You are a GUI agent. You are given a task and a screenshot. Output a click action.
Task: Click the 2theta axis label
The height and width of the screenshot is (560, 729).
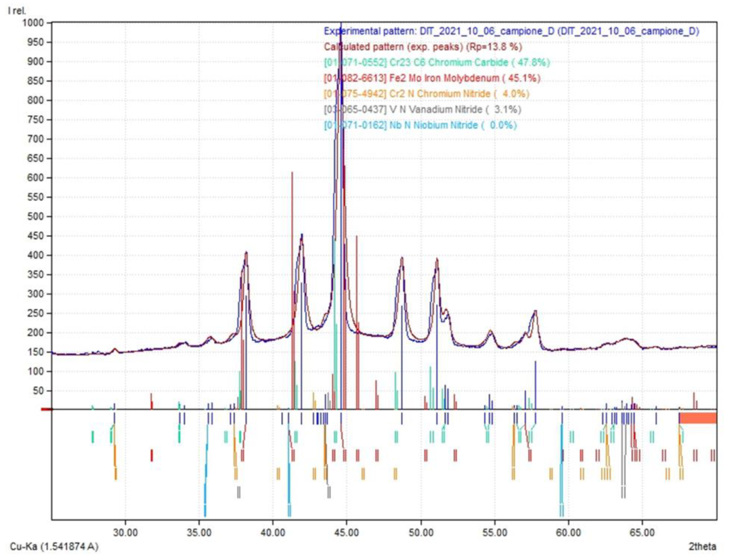click(x=702, y=547)
